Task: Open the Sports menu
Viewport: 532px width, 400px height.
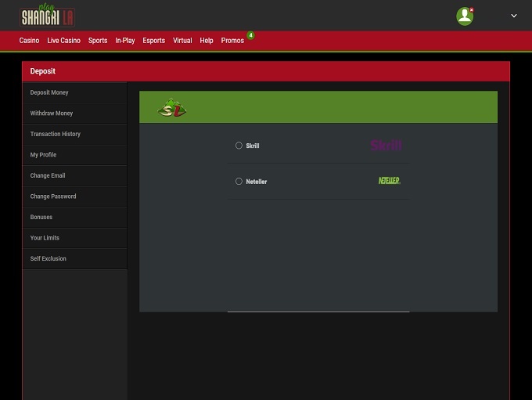Action: (x=98, y=41)
